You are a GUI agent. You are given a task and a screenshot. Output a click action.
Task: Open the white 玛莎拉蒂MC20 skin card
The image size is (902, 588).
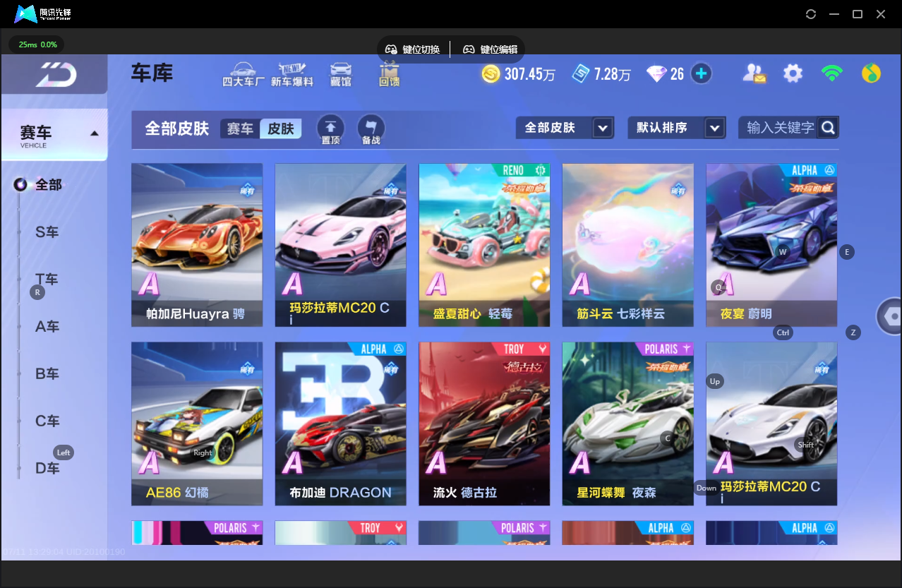771,424
